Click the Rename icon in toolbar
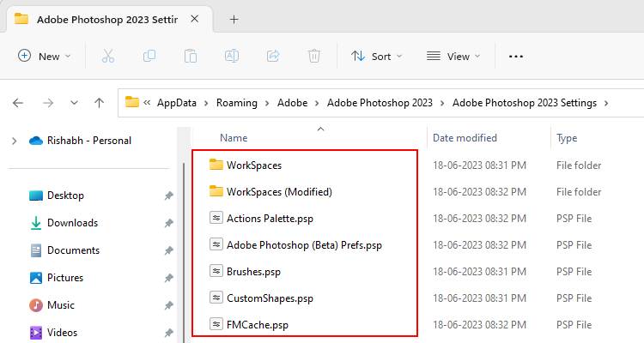 point(232,56)
